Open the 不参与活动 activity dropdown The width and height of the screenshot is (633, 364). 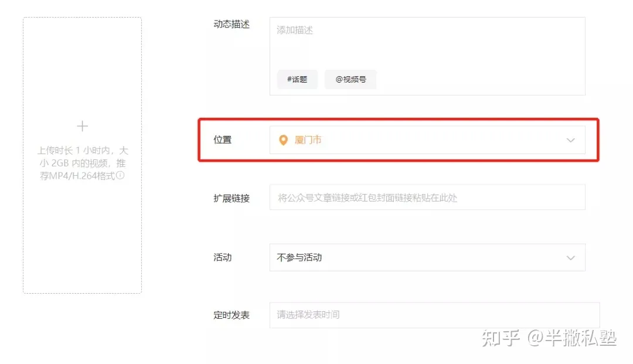427,257
